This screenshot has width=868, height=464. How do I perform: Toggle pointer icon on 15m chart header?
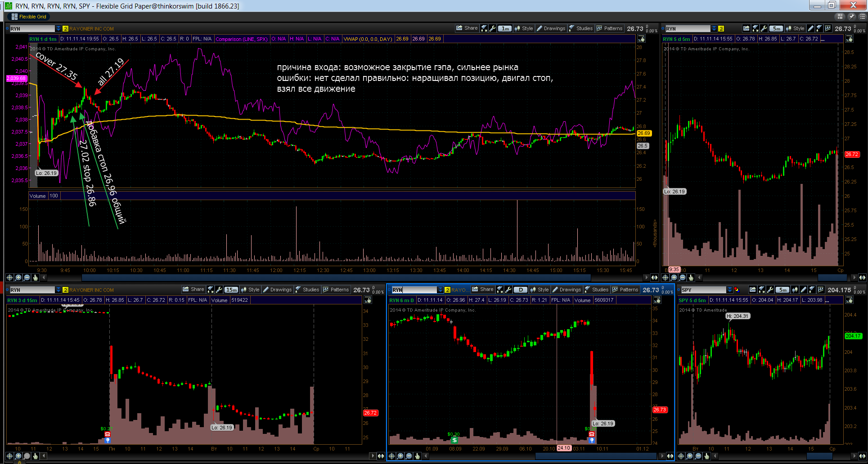[x=368, y=300]
